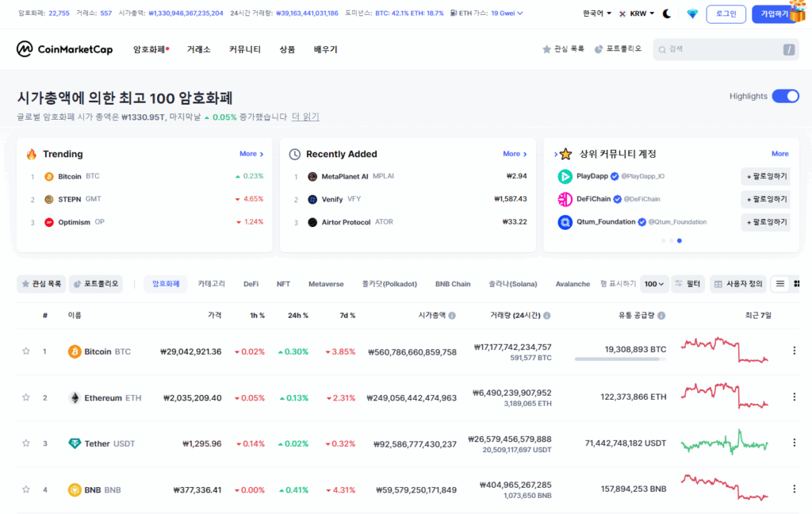Screen dimensions: 812x514
Task: Click the Tether coin icon
Action: 75,443
